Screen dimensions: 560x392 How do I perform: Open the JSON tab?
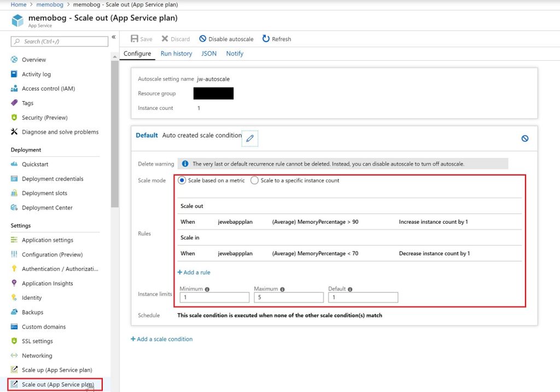click(x=209, y=54)
